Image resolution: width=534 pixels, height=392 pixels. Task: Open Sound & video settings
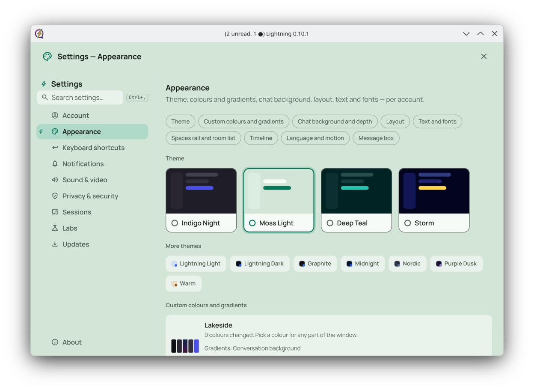[x=92, y=180]
